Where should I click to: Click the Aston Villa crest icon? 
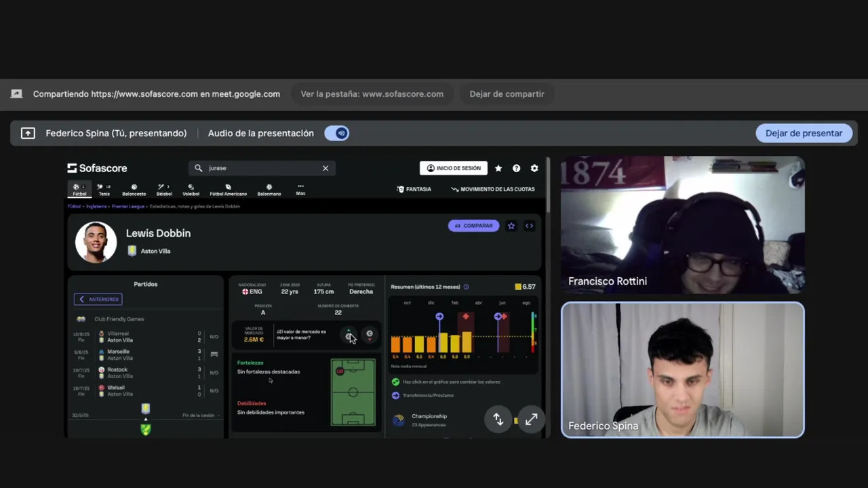click(132, 251)
